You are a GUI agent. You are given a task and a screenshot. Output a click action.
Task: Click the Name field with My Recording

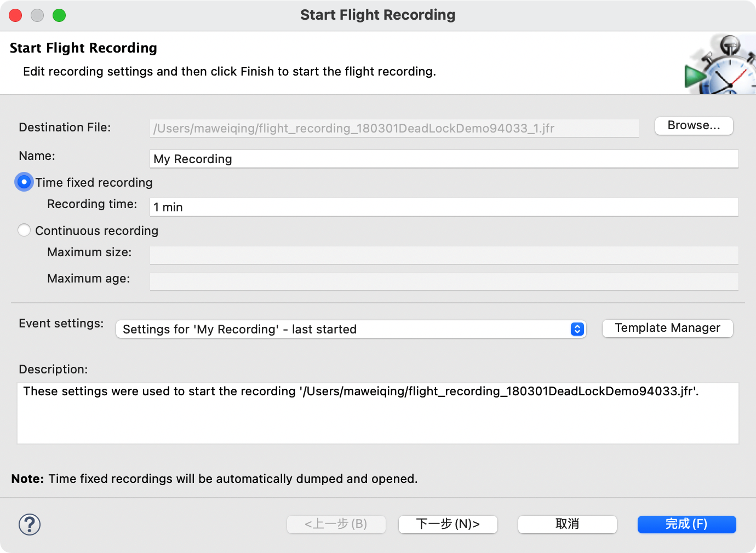tap(444, 159)
